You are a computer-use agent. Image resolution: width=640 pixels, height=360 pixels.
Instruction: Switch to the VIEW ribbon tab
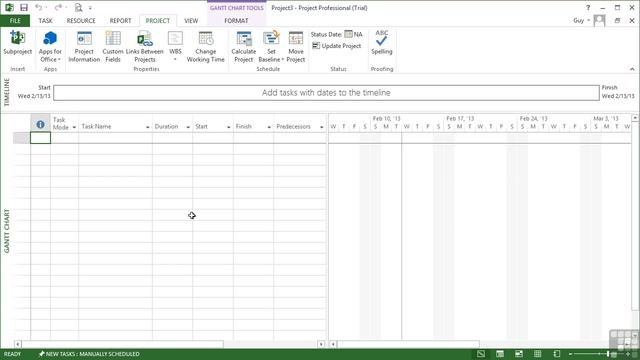click(191, 20)
